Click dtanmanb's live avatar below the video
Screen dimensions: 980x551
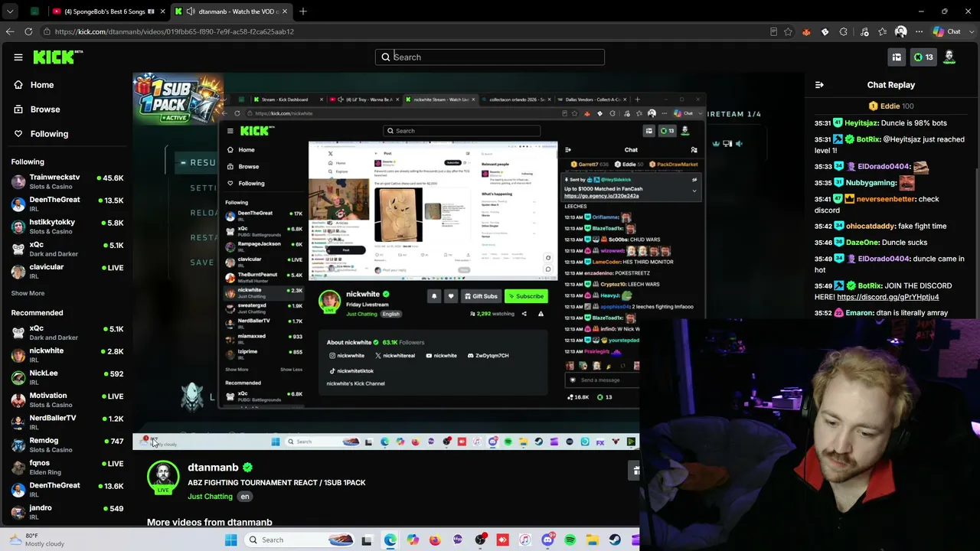pyautogui.click(x=163, y=478)
